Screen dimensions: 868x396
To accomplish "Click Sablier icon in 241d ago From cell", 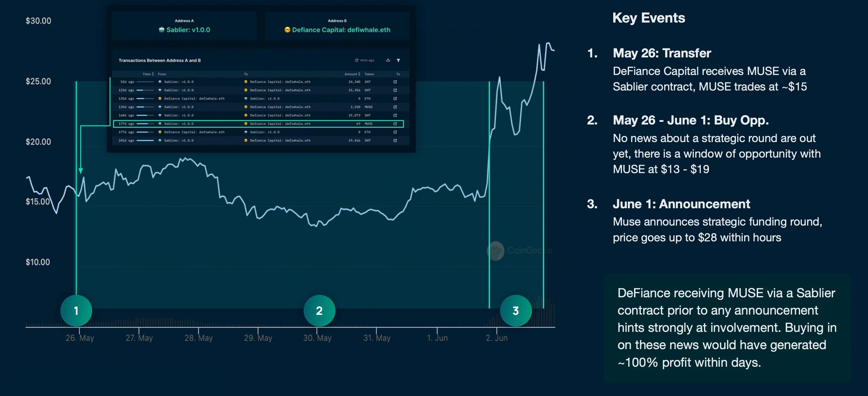I will click(160, 141).
